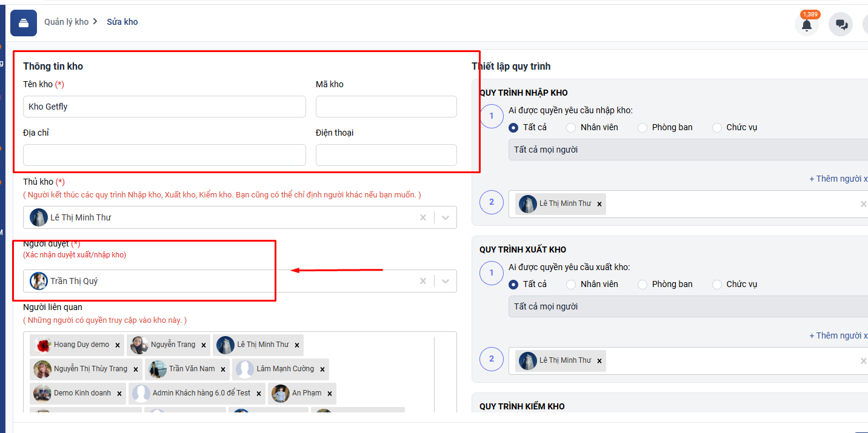Image resolution: width=868 pixels, height=433 pixels.
Task: Open the chat messages icon
Action: click(x=841, y=25)
